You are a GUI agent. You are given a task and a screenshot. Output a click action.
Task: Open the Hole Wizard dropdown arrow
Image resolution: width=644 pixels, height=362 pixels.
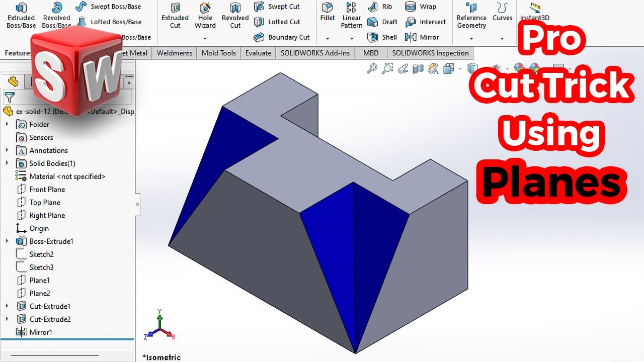click(x=205, y=38)
